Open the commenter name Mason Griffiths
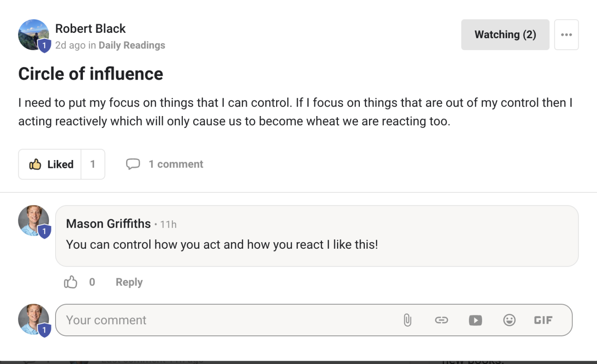The height and width of the screenshot is (364, 597). [x=108, y=224]
